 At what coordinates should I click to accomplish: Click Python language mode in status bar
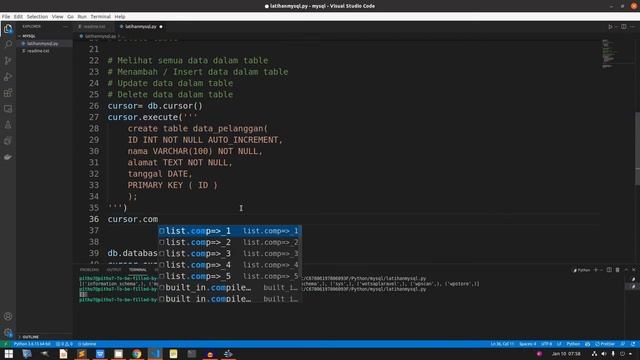[573, 344]
